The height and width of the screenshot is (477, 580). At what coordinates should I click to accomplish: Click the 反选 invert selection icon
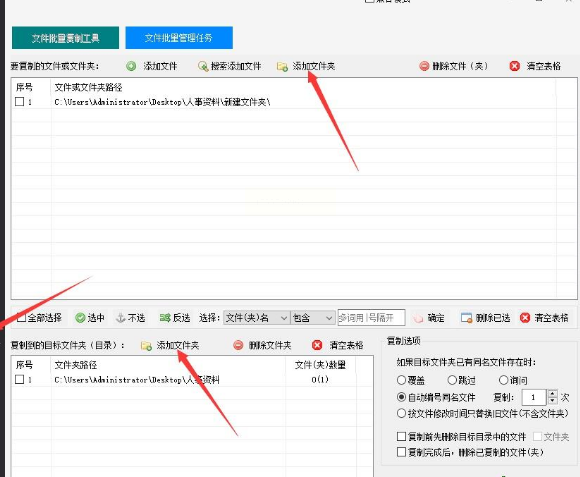(165, 318)
